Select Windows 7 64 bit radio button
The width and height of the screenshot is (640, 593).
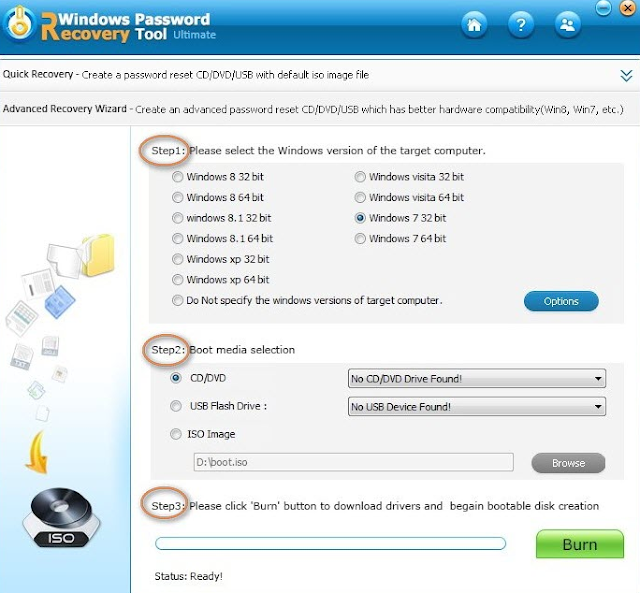(x=360, y=238)
